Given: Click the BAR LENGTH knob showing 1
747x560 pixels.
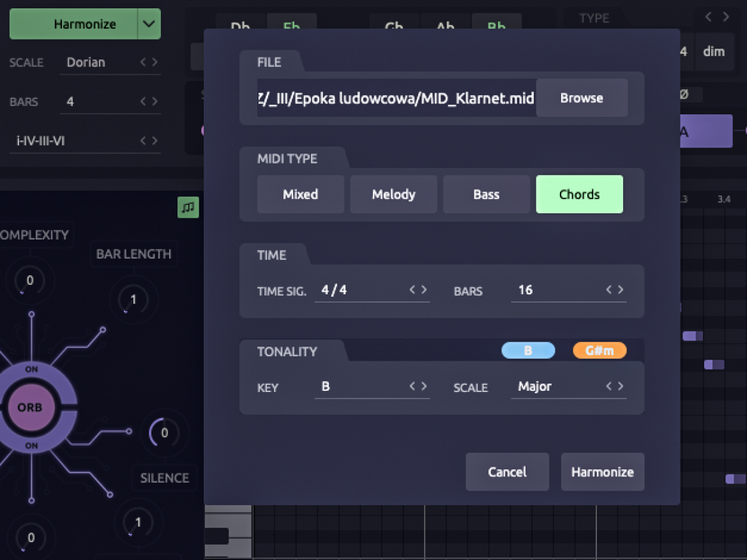Looking at the screenshot, I should 133,299.
